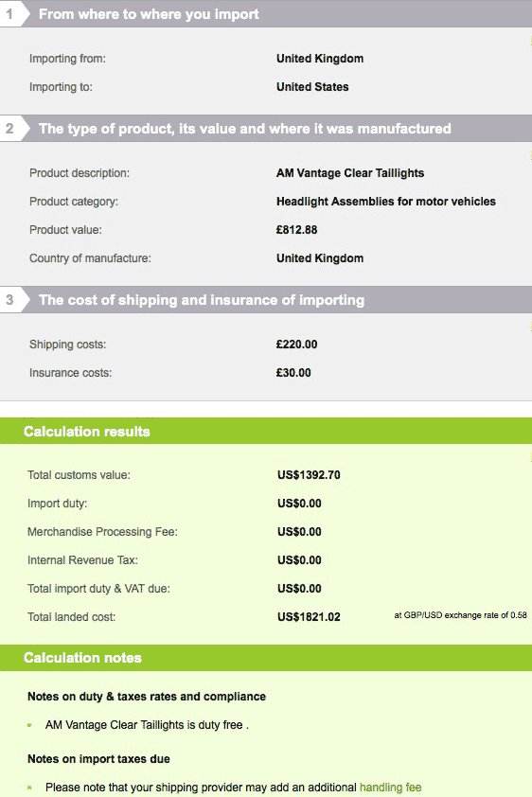532x797 pixels.
Task: Click the GBP/USD exchange rate note
Action: pyautogui.click(x=460, y=615)
